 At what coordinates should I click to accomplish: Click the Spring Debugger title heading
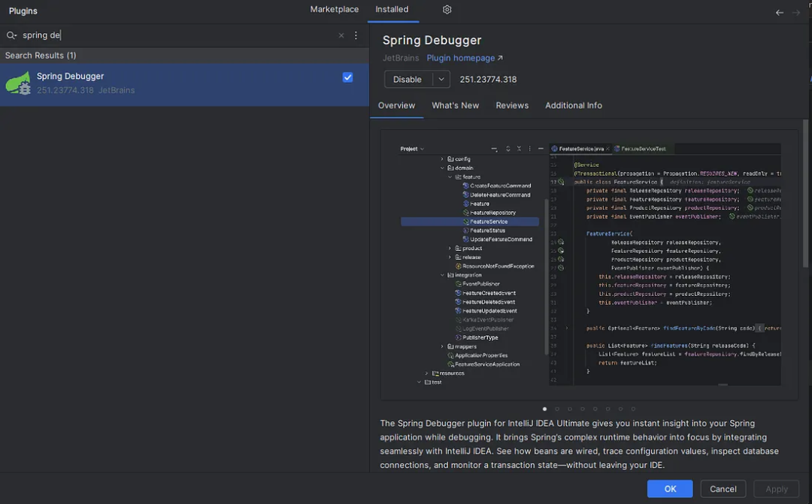(432, 40)
